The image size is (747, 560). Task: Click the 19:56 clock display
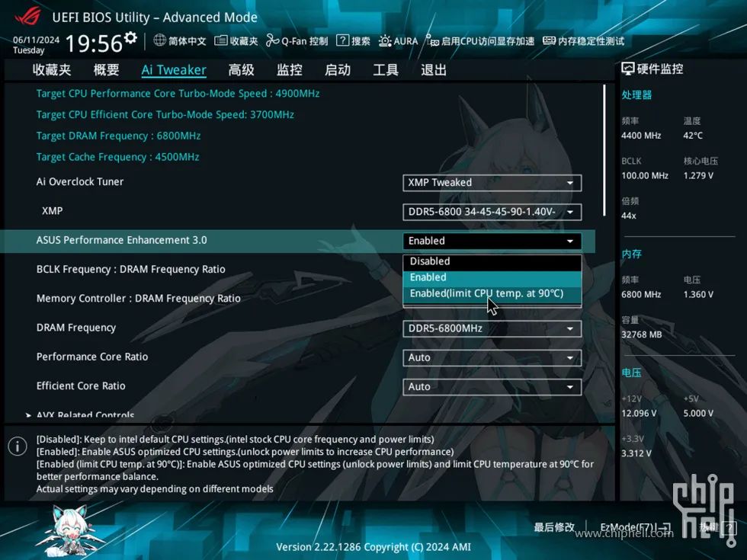click(x=94, y=44)
